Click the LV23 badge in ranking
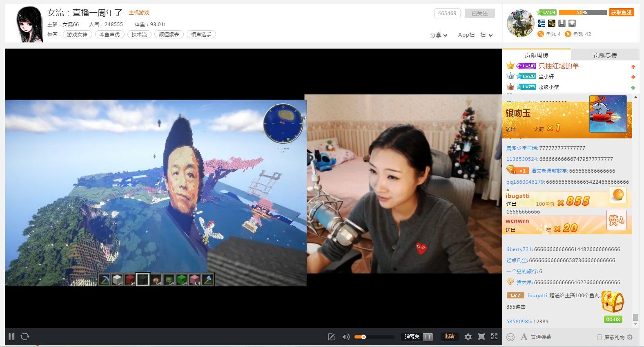Screen dimensions: 644x347 pyautogui.click(x=526, y=87)
